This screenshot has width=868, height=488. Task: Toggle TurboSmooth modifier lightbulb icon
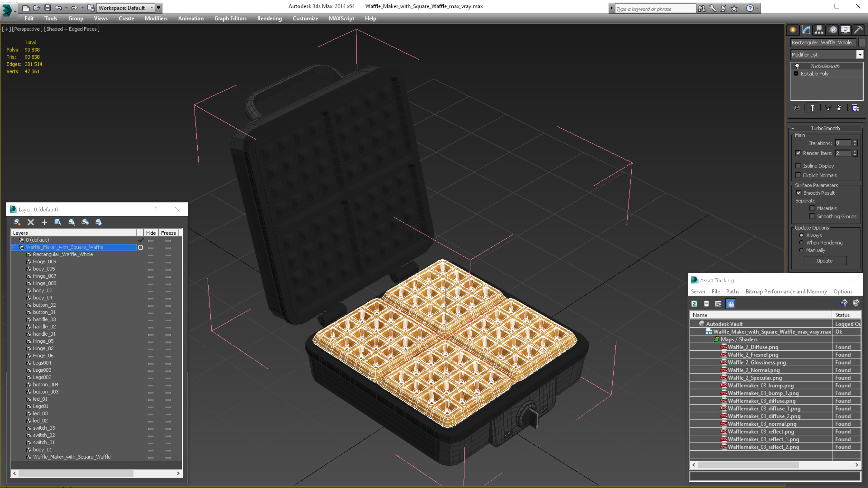coord(797,66)
